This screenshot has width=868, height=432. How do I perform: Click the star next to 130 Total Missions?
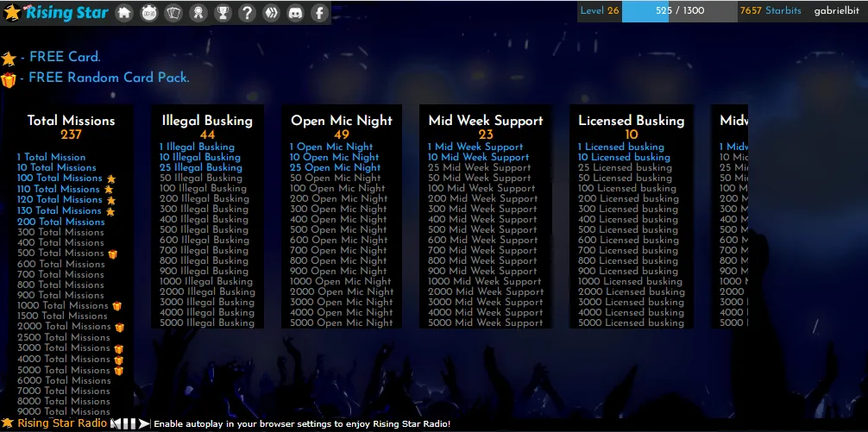pos(110,211)
